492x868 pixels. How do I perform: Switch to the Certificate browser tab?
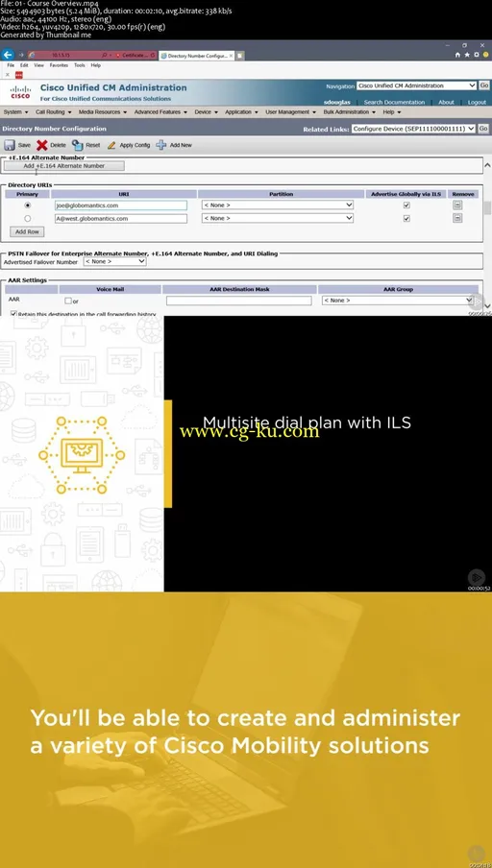(135, 56)
